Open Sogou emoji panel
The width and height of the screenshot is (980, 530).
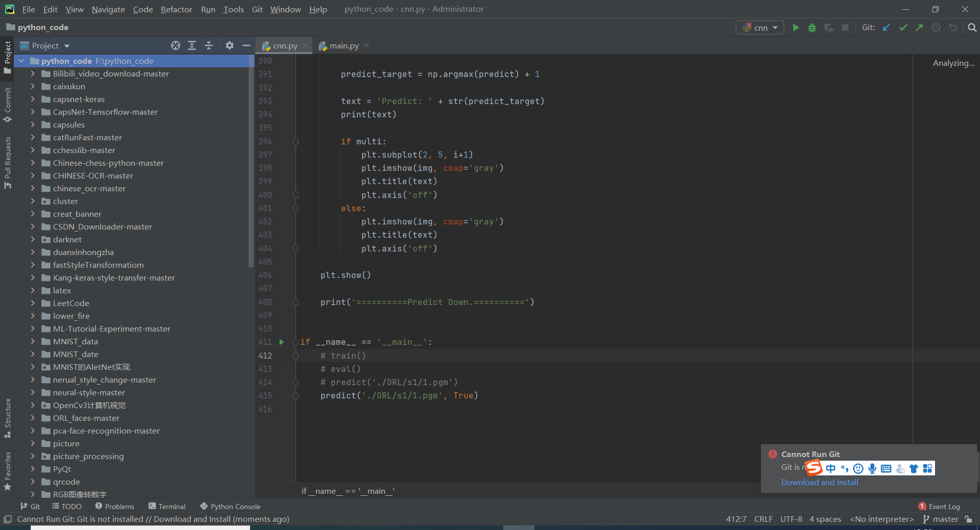pyautogui.click(x=859, y=468)
